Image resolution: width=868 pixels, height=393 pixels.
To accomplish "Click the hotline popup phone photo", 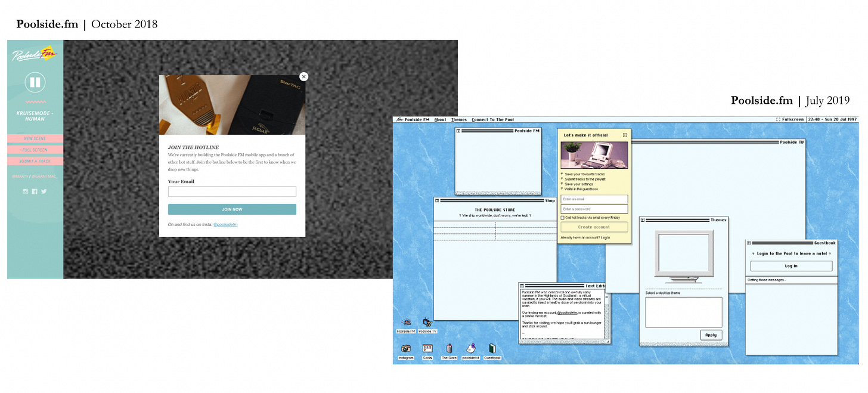I will 232,104.
